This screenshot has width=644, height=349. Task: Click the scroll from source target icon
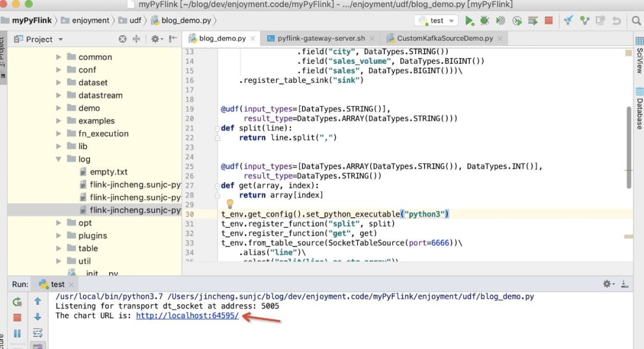pos(122,39)
